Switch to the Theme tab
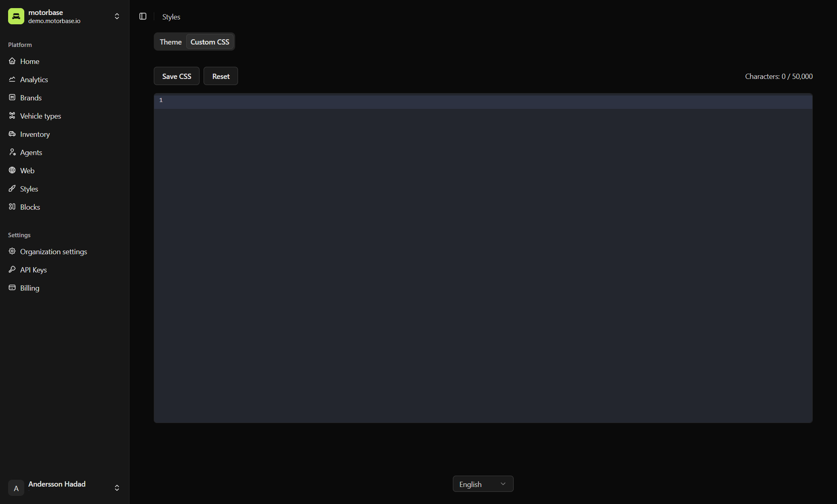Screen dimensions: 837x504 pos(170,42)
